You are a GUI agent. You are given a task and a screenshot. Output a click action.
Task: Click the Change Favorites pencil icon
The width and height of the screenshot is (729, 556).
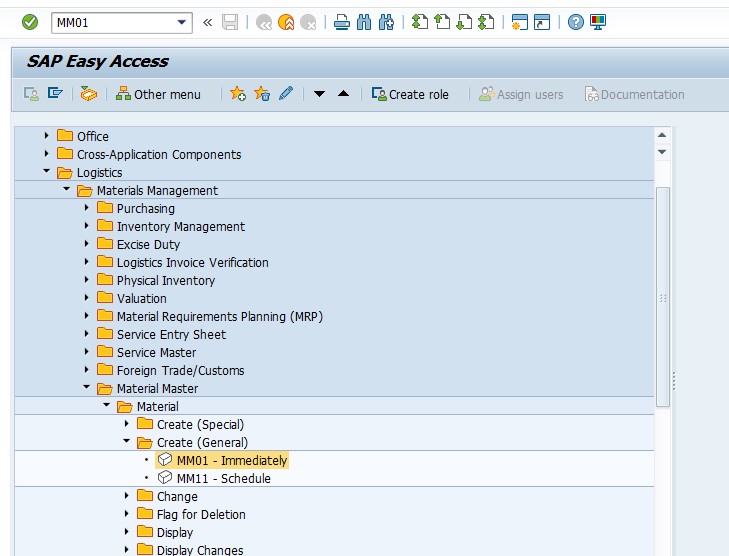tap(286, 93)
